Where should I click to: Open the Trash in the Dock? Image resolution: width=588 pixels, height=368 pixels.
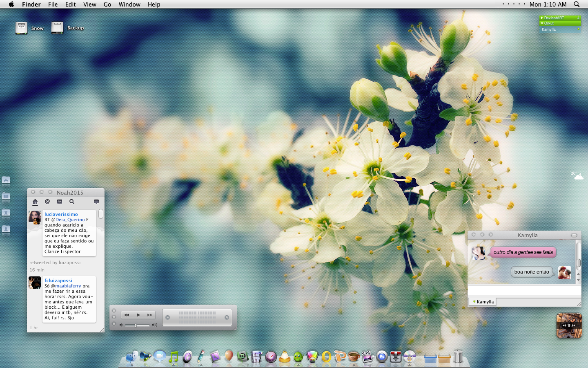coord(458,357)
